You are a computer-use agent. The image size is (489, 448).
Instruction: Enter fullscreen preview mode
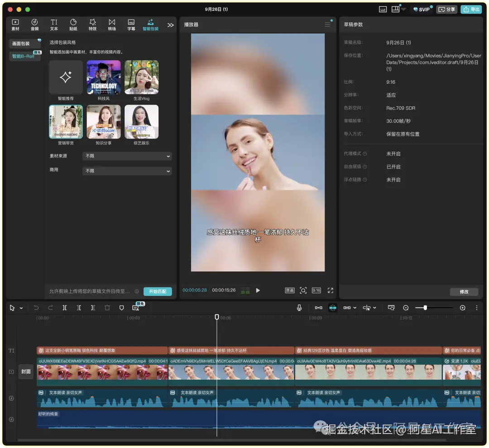(x=330, y=290)
